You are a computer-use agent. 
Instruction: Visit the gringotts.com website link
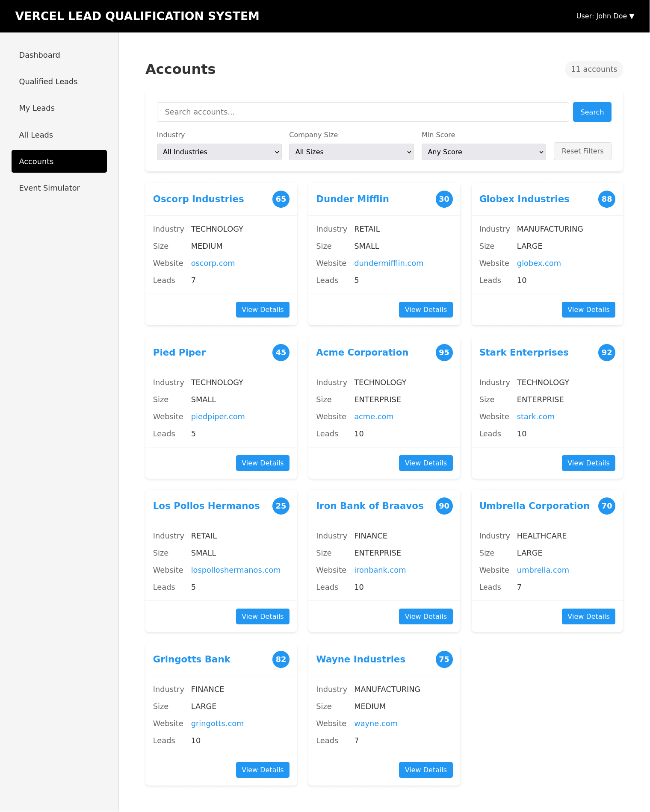[217, 724]
